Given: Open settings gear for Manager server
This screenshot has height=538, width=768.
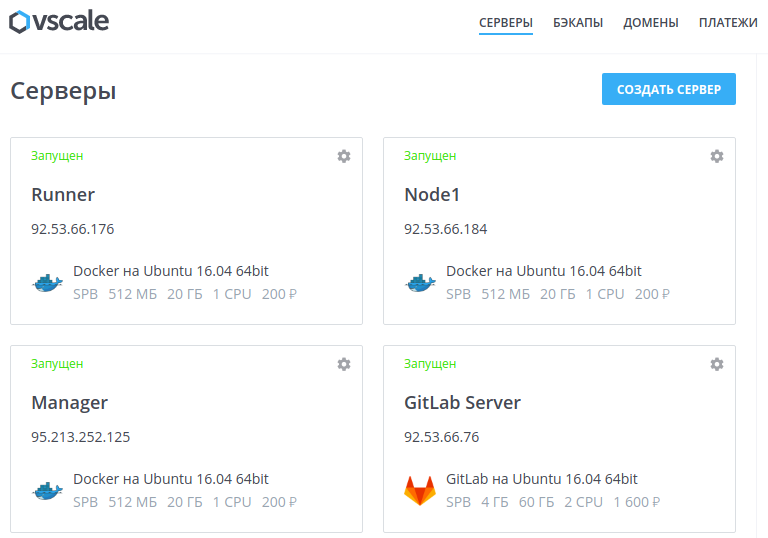Looking at the screenshot, I should [344, 364].
